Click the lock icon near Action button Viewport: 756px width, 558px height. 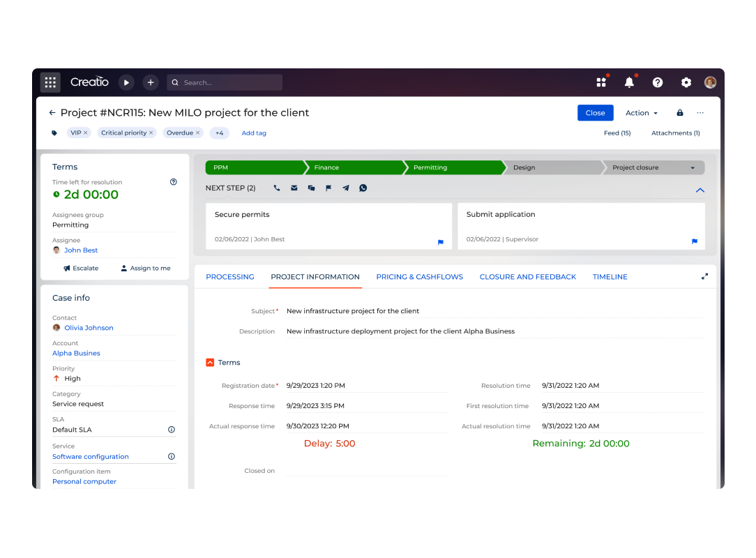pos(679,112)
